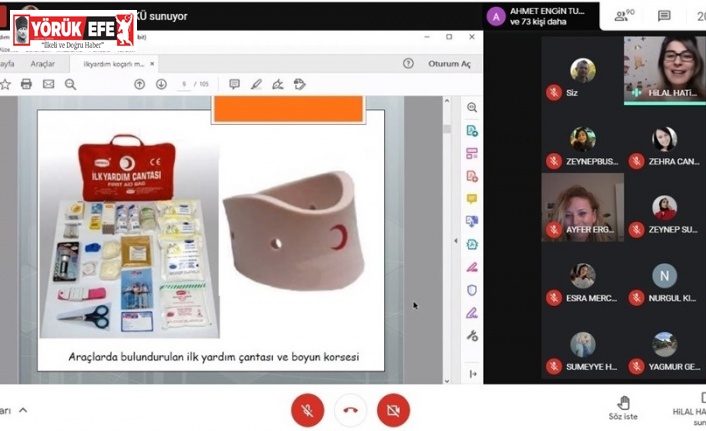706x431 pixels.
Task: Open Protect shield tool in right panel
Action: pos(472,290)
